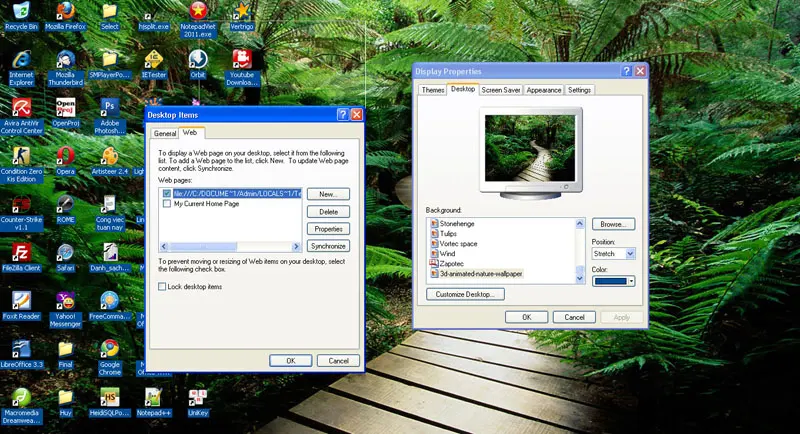Click the Background list scroll-down arrow
The height and width of the screenshot is (434, 800).
coord(580,278)
